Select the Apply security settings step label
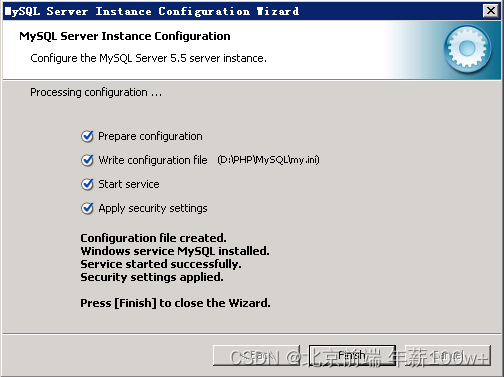Viewport: 504px width, 377px height. click(x=153, y=208)
